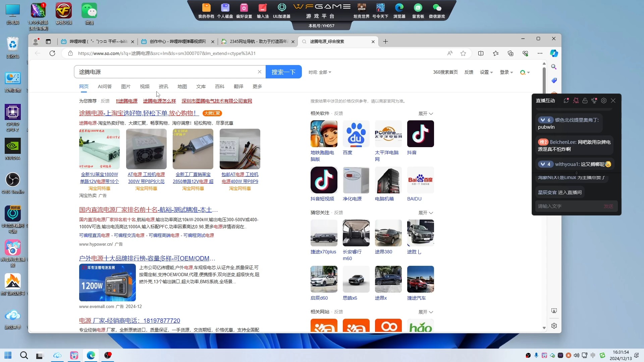Open Edge sidebar settings gear
644x362 pixels.
554,326
